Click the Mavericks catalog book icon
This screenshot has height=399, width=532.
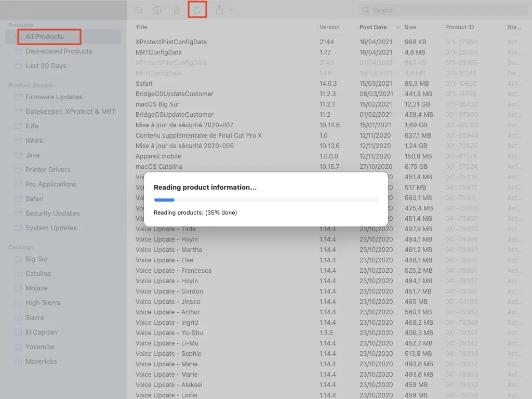point(18,362)
